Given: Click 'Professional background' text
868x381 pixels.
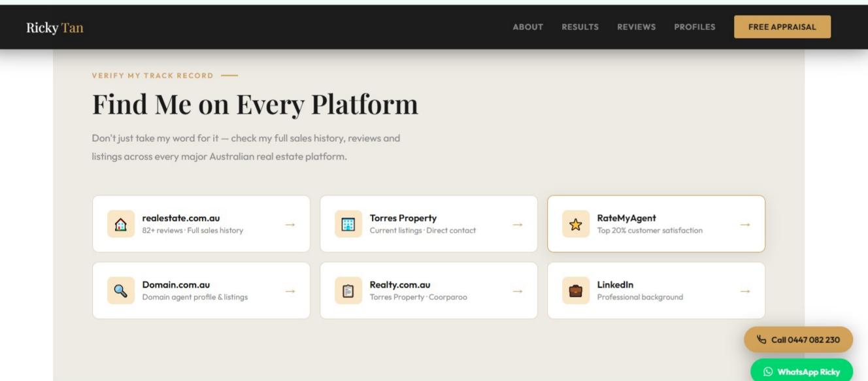Looking at the screenshot, I should [640, 297].
